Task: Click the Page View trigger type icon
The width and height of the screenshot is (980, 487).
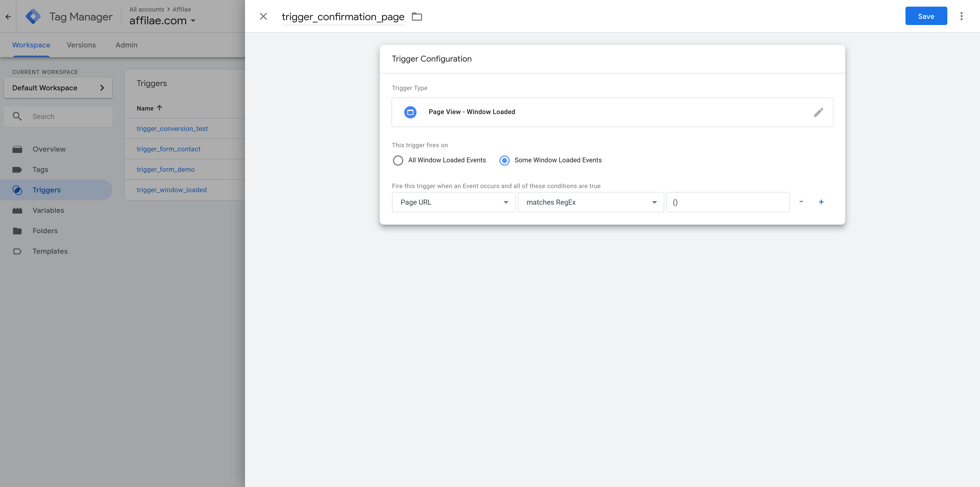Action: tap(410, 112)
